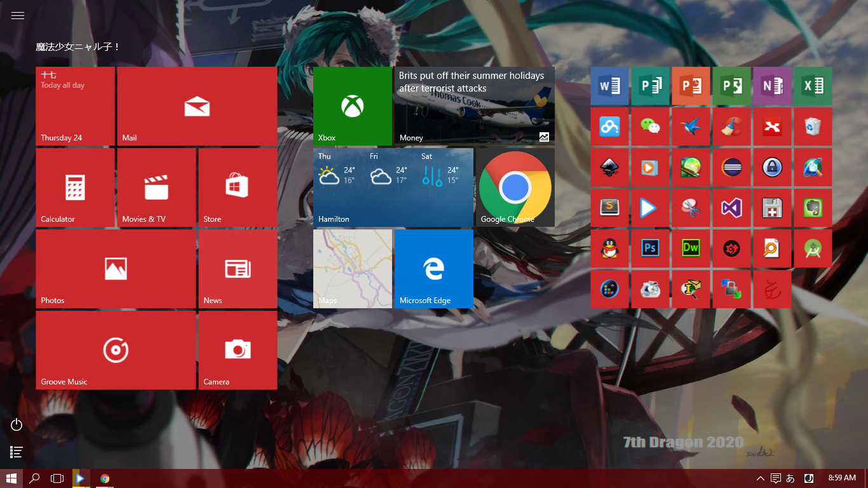
Task: Launch the WeChat tile
Action: click(x=650, y=126)
